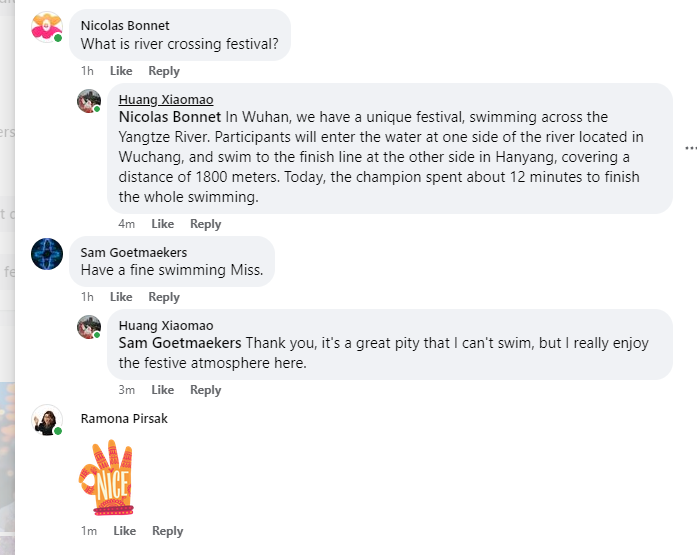Open Ramona Pirsak's name link
Screen dimensions: 697x555
(x=124, y=418)
